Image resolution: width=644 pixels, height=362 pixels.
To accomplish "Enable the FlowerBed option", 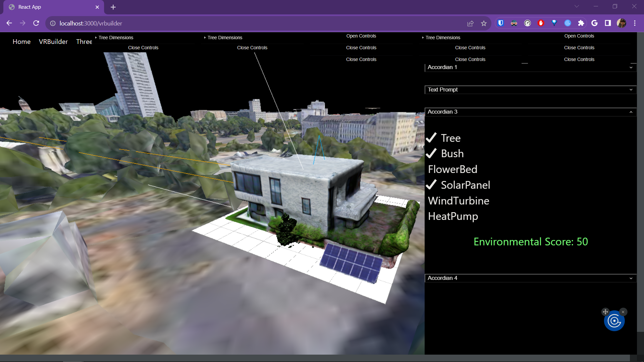I will point(452,169).
